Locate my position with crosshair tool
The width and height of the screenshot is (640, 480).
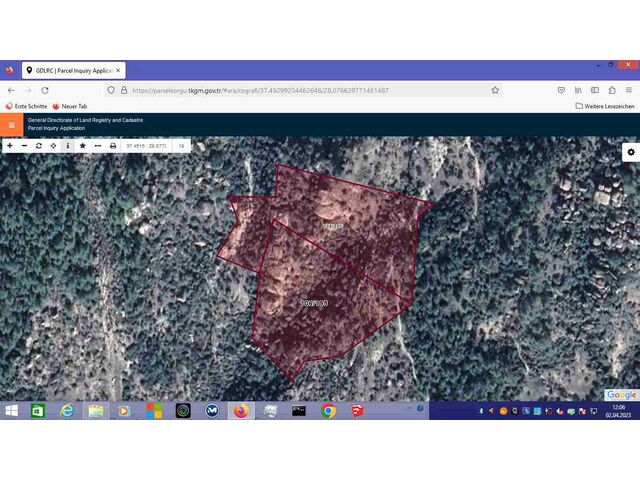click(53, 146)
